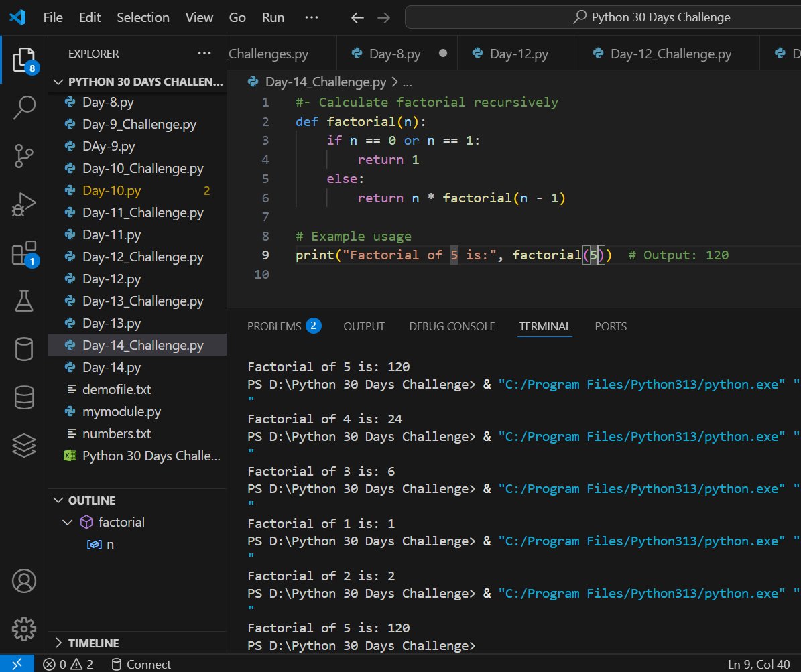
Task: Open the File menu
Action: click(53, 17)
